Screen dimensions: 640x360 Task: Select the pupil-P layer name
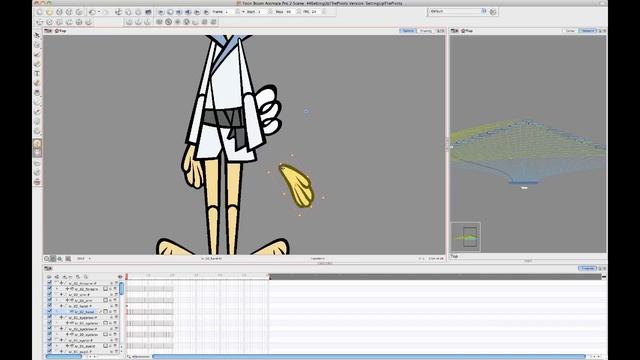tap(80, 351)
